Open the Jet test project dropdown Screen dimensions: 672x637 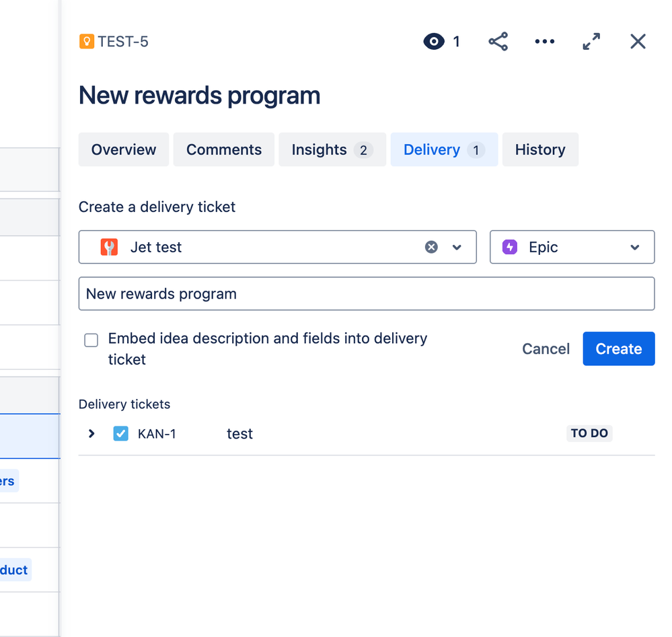click(457, 247)
